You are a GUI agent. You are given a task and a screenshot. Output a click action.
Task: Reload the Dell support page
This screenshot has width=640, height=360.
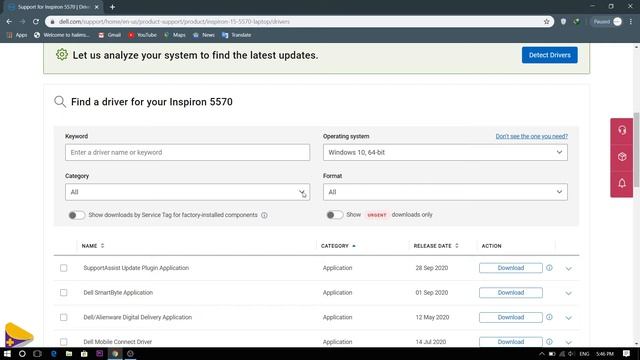click(x=36, y=22)
